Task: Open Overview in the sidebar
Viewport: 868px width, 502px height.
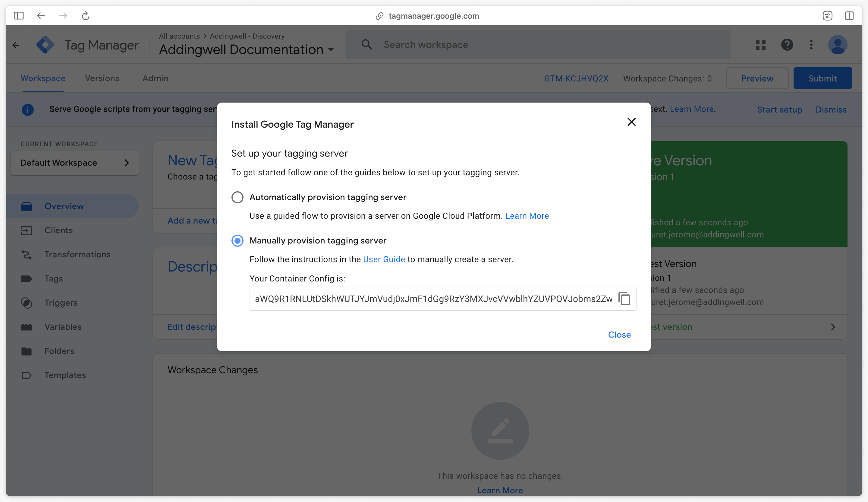Action: (72, 206)
